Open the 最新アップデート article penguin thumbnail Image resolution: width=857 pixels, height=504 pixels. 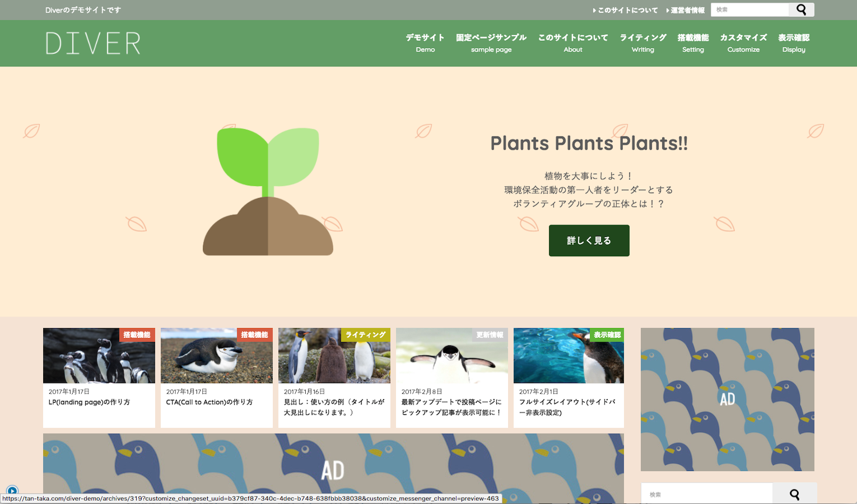(452, 356)
